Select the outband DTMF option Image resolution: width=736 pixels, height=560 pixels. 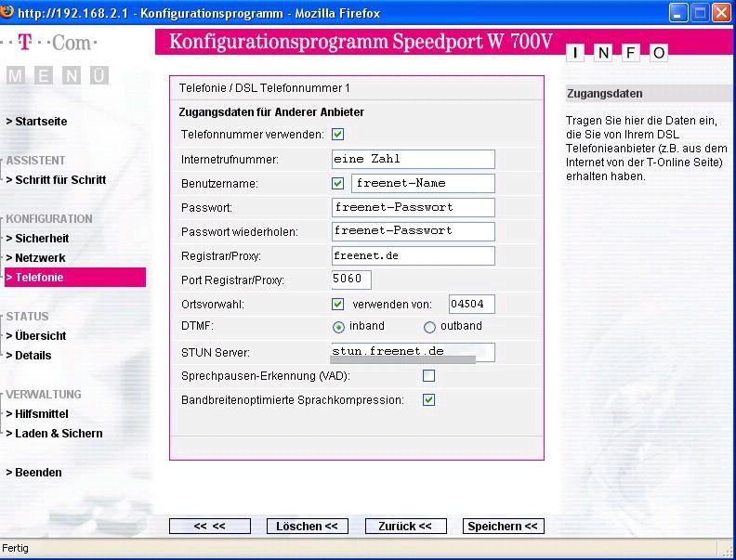tap(429, 327)
